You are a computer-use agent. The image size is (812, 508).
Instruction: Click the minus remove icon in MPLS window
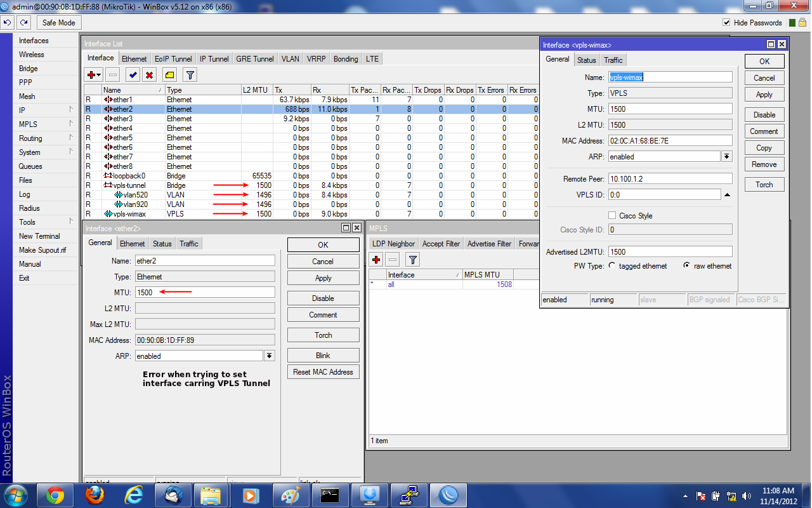pyautogui.click(x=393, y=259)
